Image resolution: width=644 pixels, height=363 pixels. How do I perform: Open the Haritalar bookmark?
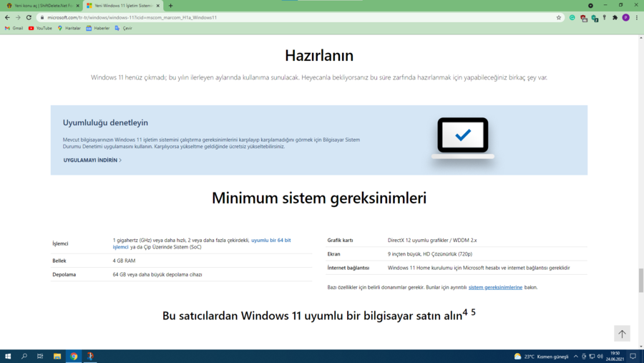(69, 29)
